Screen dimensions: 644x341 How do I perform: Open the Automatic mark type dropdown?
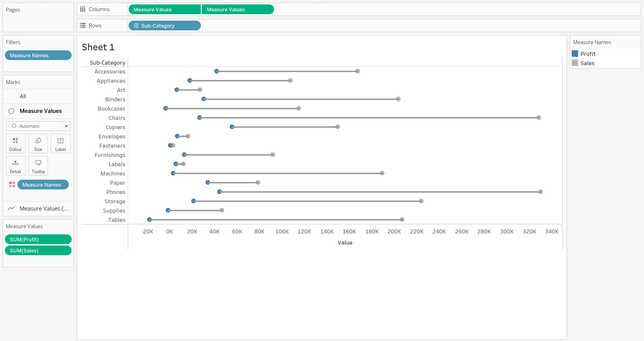pos(66,126)
